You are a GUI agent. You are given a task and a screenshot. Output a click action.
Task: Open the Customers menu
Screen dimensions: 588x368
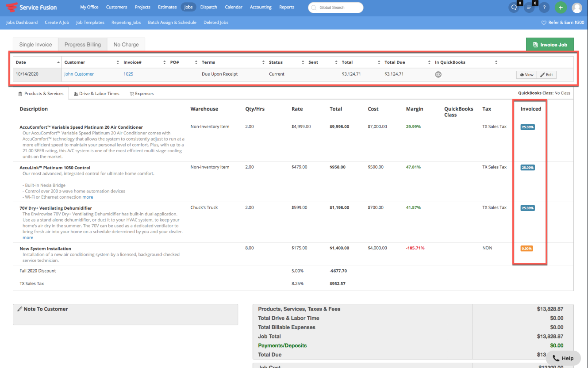pos(117,7)
